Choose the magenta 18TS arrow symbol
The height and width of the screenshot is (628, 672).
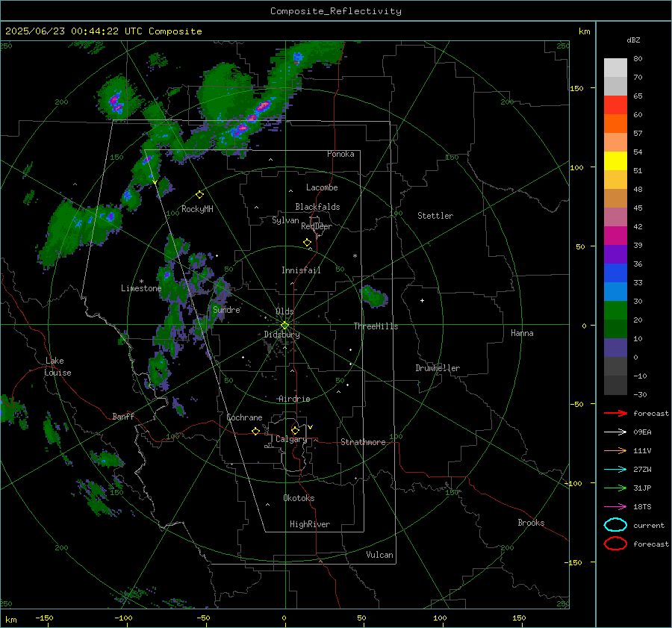pos(615,507)
